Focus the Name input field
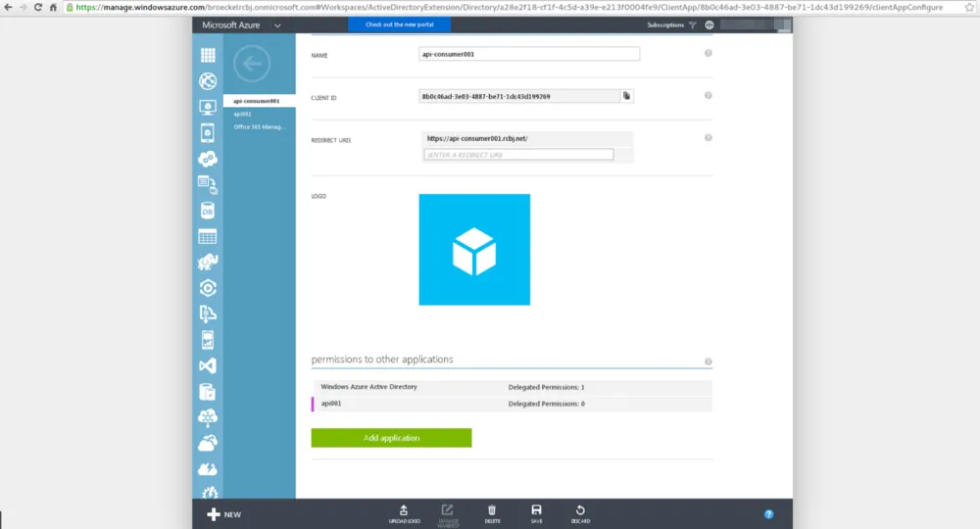 [x=529, y=54]
